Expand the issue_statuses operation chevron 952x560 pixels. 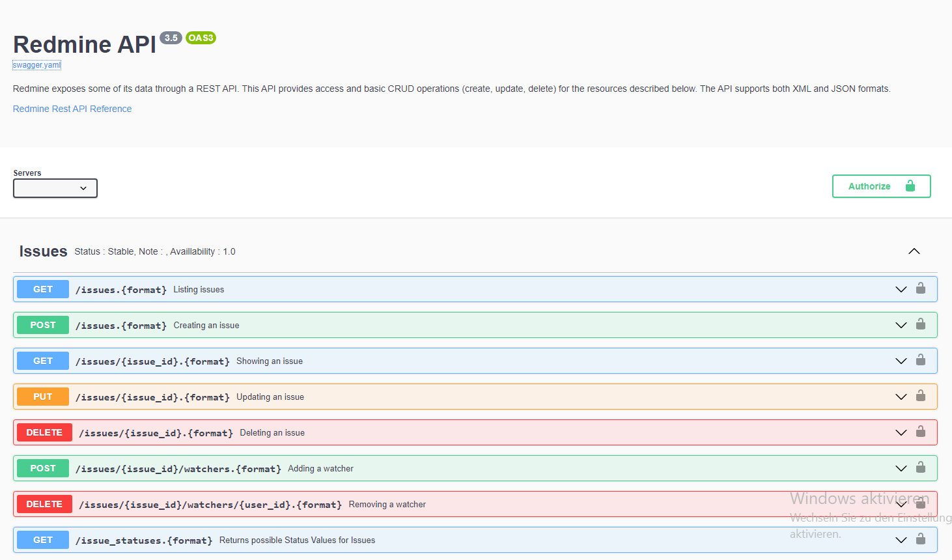pyautogui.click(x=901, y=540)
